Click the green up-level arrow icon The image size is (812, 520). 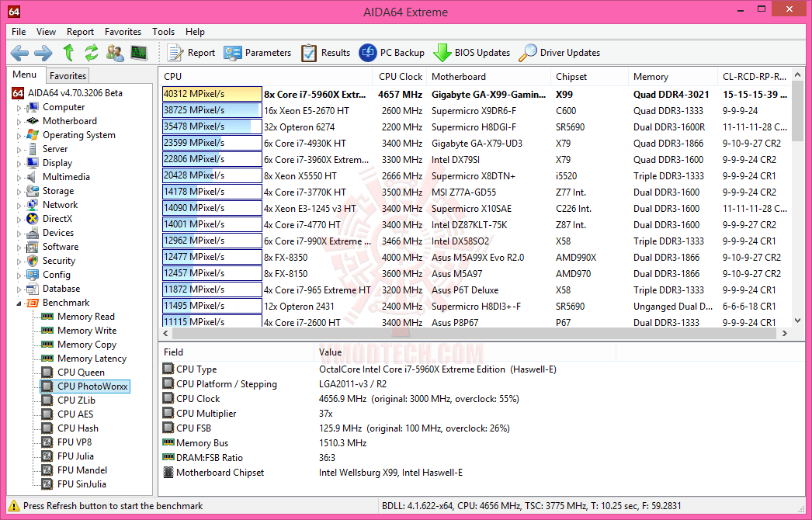click(x=68, y=52)
